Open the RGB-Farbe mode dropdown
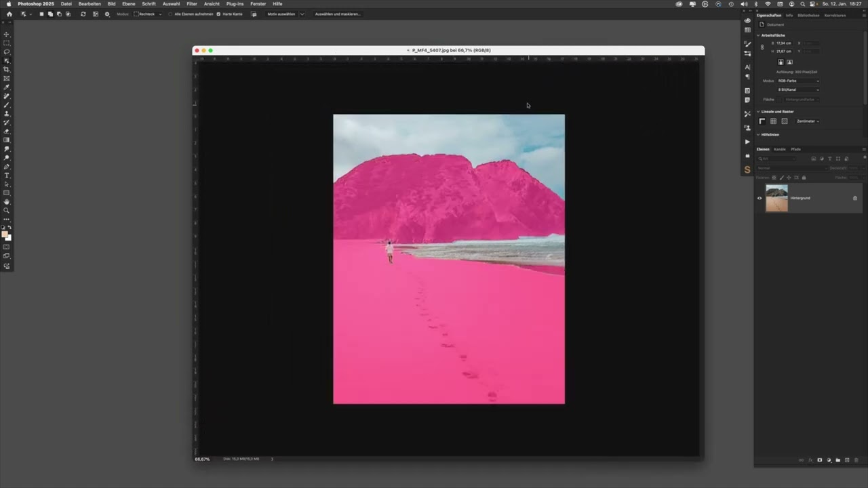The image size is (868, 488). click(798, 81)
